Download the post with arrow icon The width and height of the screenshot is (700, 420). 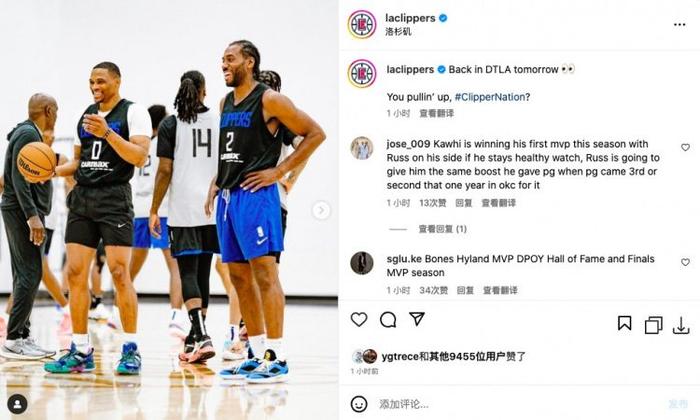[x=681, y=325]
